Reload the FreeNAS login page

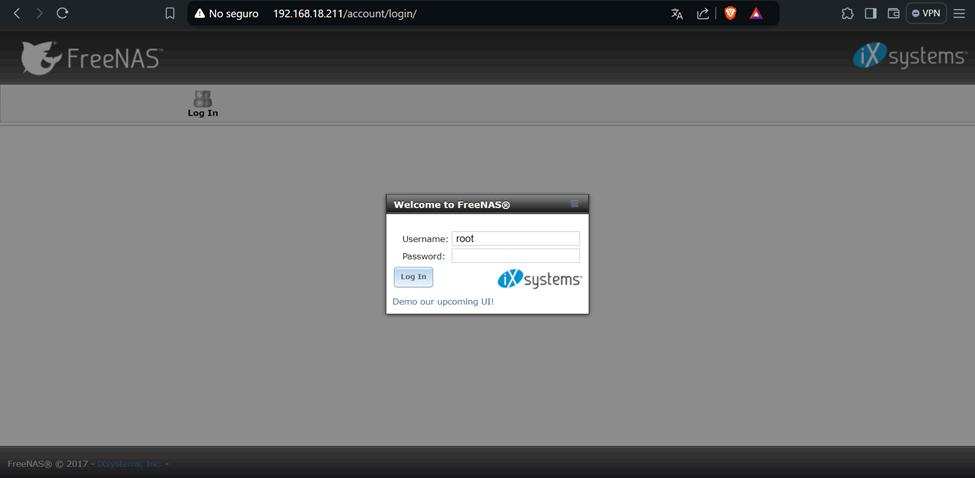point(62,13)
